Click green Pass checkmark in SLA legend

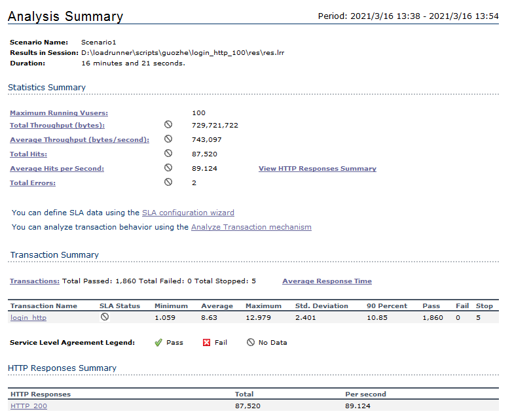coord(158,342)
